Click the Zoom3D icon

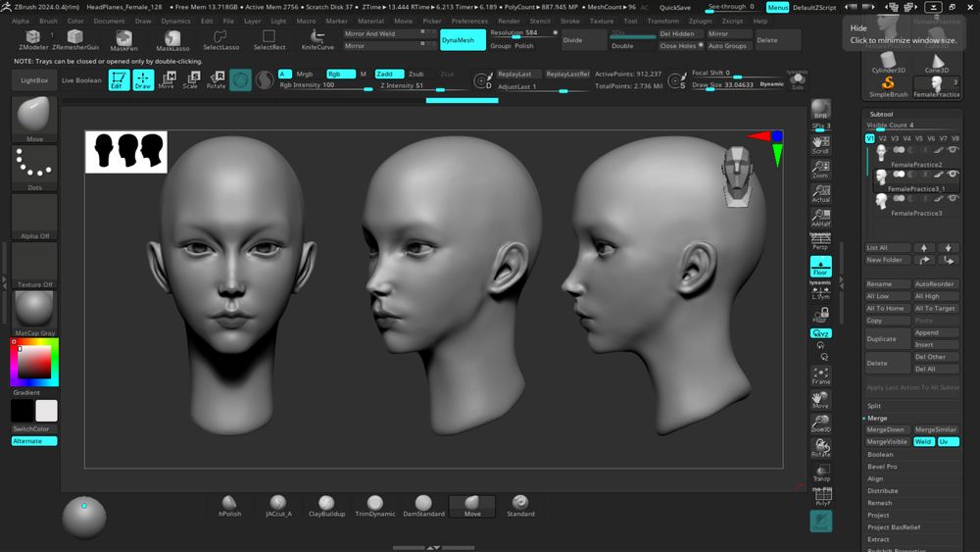pyautogui.click(x=820, y=424)
